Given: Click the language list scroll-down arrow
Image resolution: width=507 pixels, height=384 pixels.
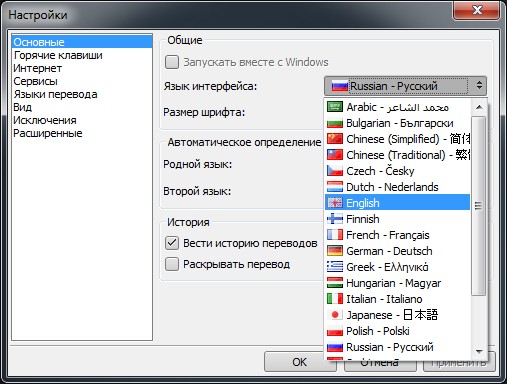Looking at the screenshot, I should point(479,351).
